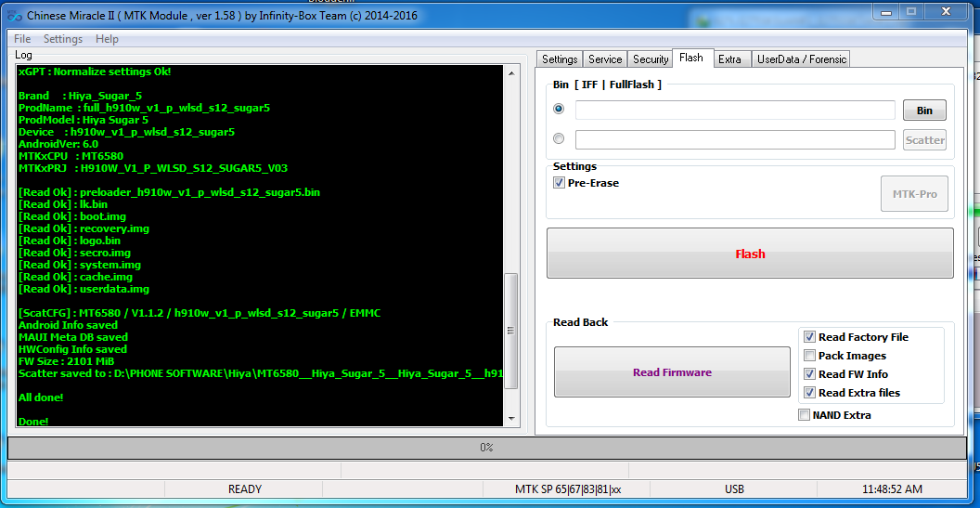Click the log line 'MTKxCPU : MT6580'
This screenshot has width=980, height=508.
coord(71,156)
